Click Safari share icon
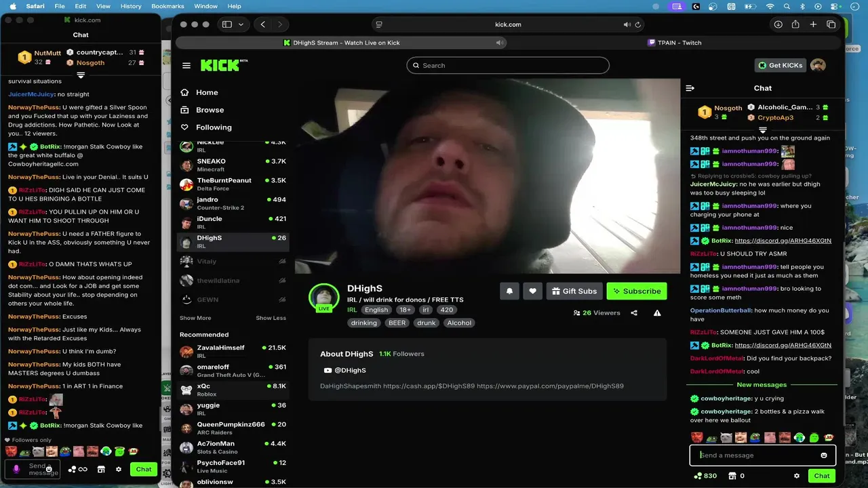Screen dimensions: 868x488 pyautogui.click(x=796, y=24)
